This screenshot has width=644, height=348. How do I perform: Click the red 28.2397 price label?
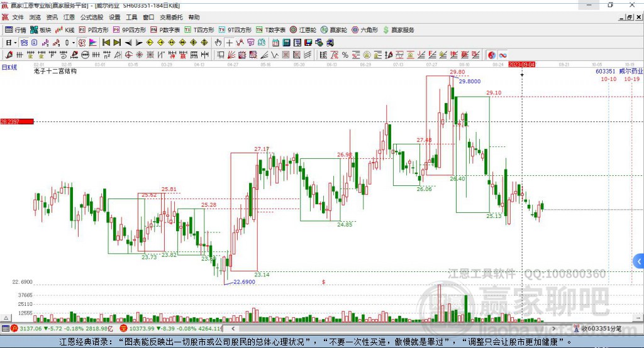coord(17,121)
